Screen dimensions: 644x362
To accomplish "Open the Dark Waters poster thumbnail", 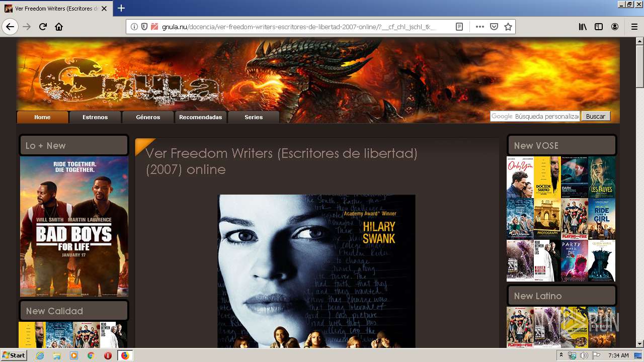I will 575,177.
